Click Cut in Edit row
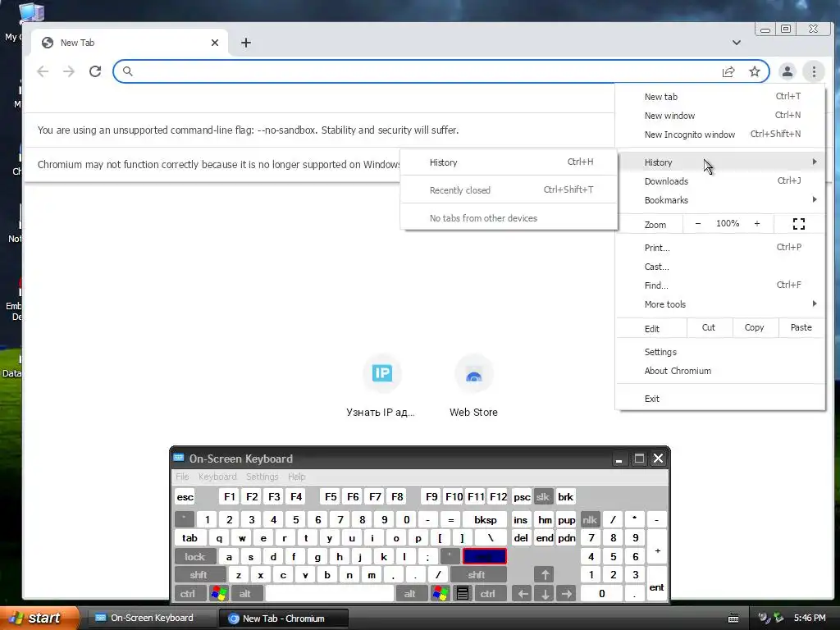 (708, 327)
